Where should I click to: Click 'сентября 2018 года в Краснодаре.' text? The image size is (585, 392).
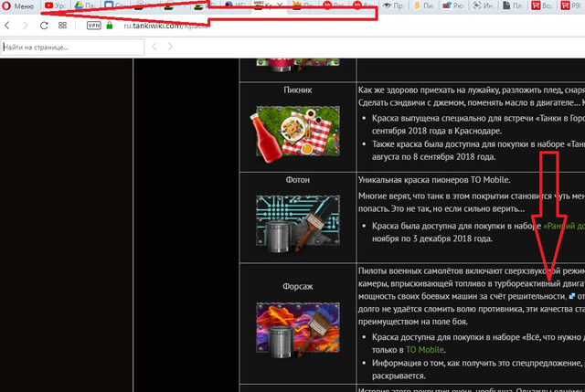(437, 131)
